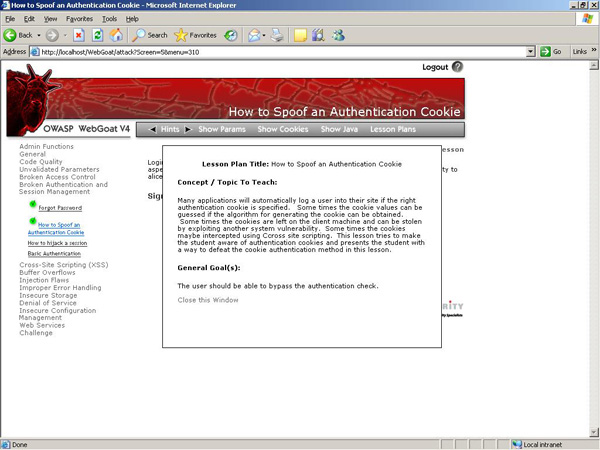Open the Edit menu
Image resolution: width=600 pixels, height=450 pixels.
pos(29,19)
